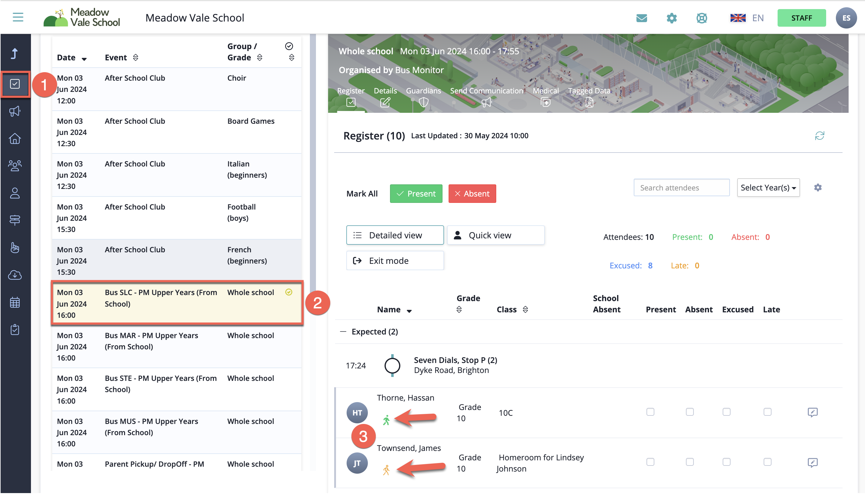Select the Board Games After School Club event
The height and width of the screenshot is (504, 865).
click(x=177, y=132)
